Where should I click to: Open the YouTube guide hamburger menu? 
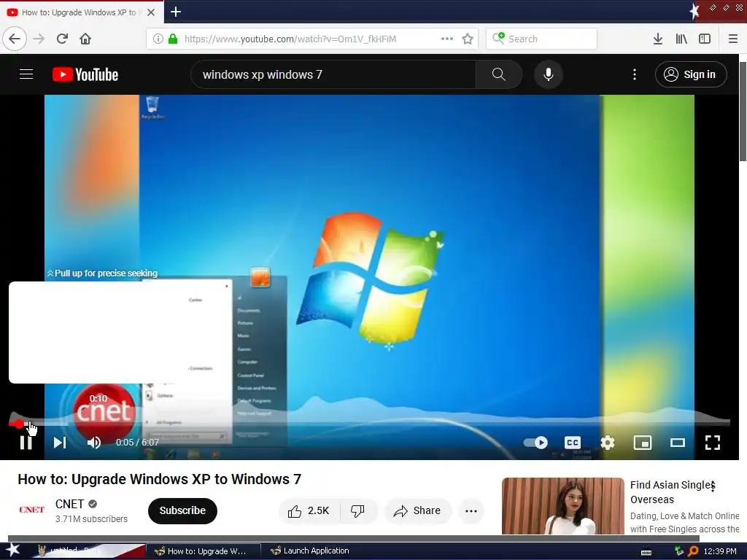coord(26,74)
